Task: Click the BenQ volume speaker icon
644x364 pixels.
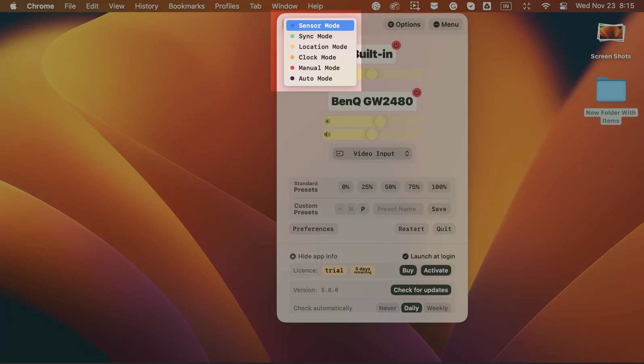Action: click(x=327, y=134)
